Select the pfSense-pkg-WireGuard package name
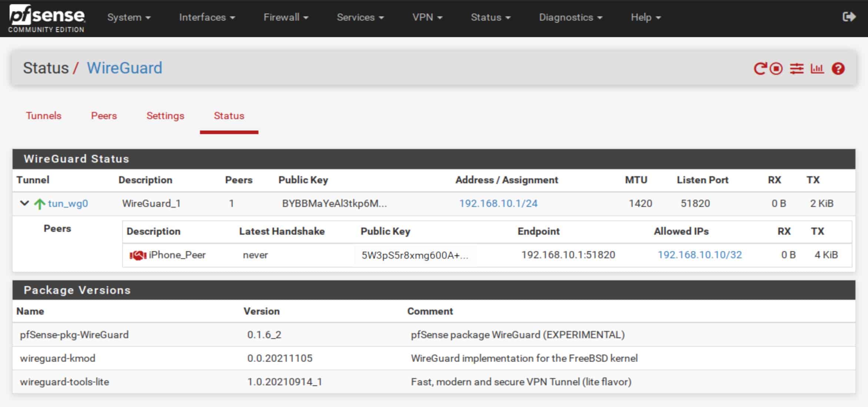The image size is (868, 407). pos(74,335)
